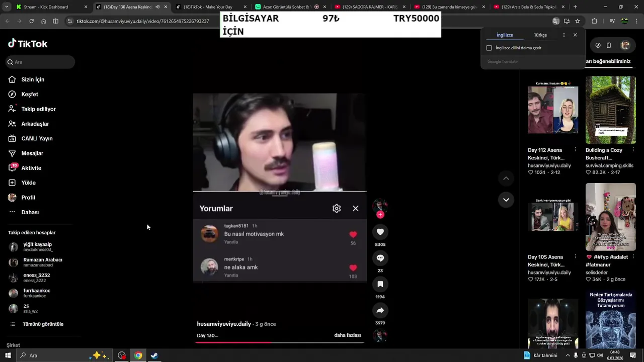Image resolution: width=644 pixels, height=362 pixels.
Task: Switch to the SAGOPA KAJMER YouTube tab
Action: [370, 7]
